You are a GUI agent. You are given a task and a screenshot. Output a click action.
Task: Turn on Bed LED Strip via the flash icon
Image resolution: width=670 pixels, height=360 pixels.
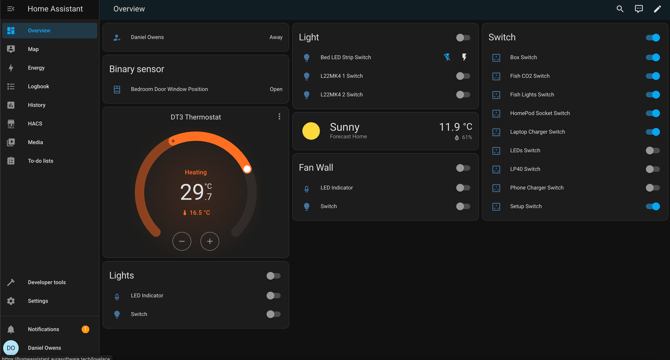464,57
